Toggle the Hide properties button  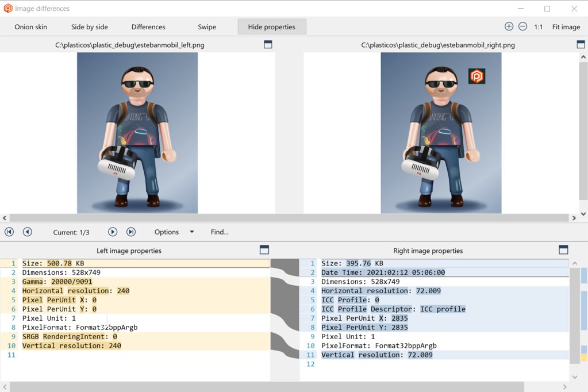coord(271,26)
